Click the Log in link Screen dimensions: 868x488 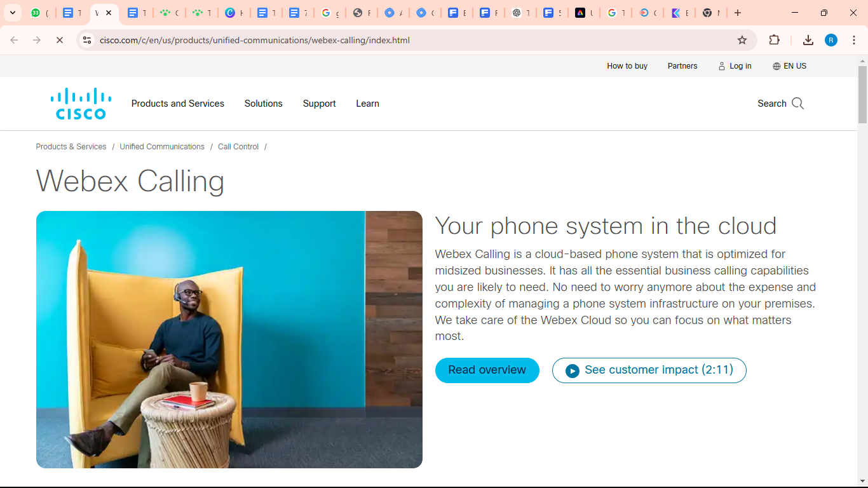[x=735, y=66]
